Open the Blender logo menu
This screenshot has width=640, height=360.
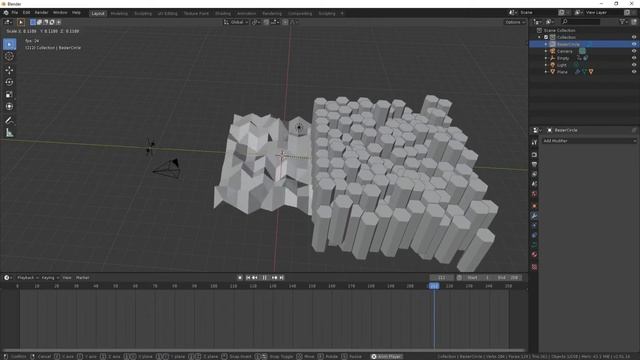(6, 13)
